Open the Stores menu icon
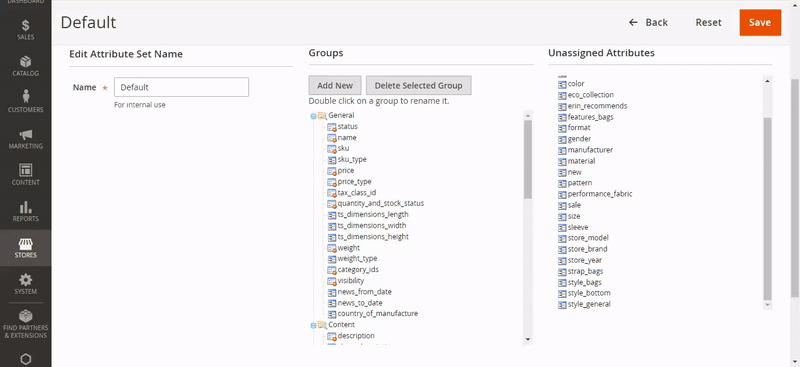The image size is (800, 367). tap(26, 243)
